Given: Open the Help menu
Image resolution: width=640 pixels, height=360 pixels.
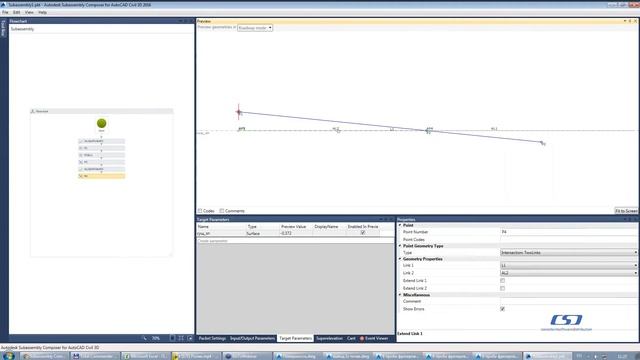Looking at the screenshot, I should click(x=42, y=12).
